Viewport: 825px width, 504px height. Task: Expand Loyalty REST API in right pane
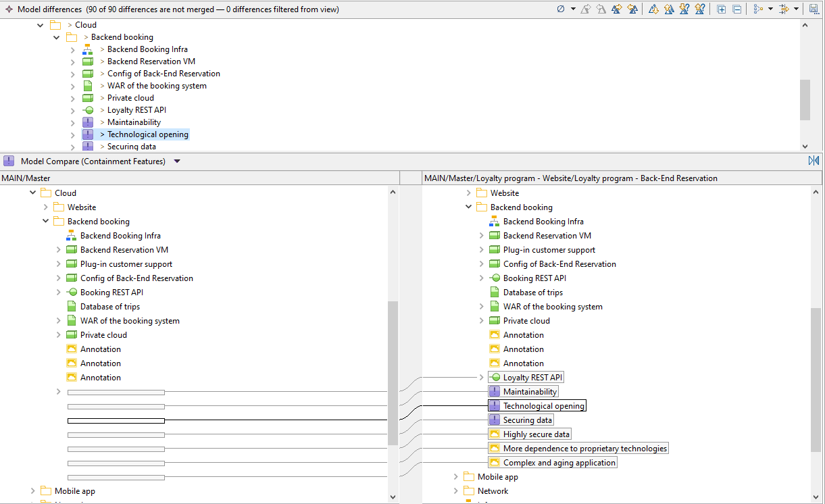481,378
